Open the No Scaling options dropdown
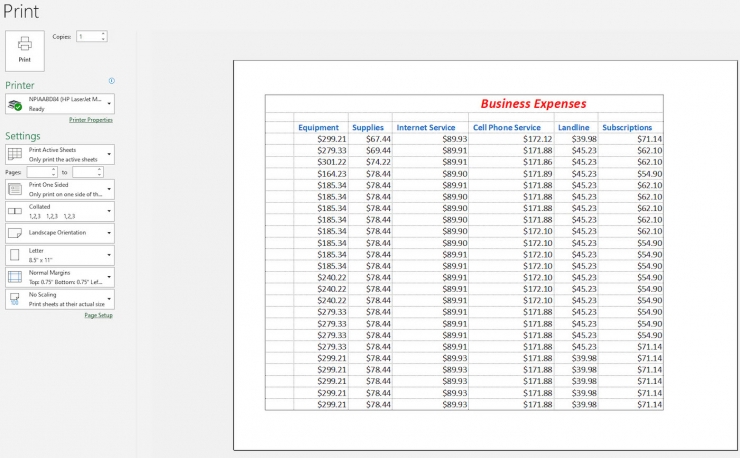740x458 pixels. click(x=108, y=299)
